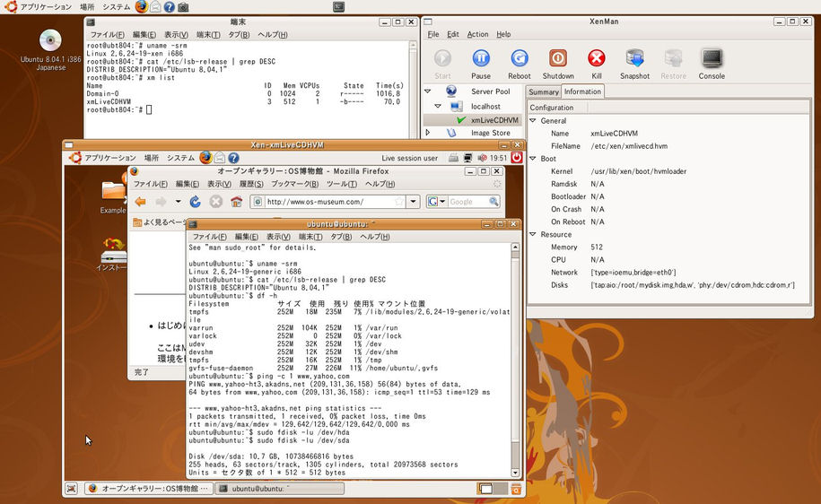Click the guest workspace switcher
The image size is (821, 504).
tap(493, 489)
